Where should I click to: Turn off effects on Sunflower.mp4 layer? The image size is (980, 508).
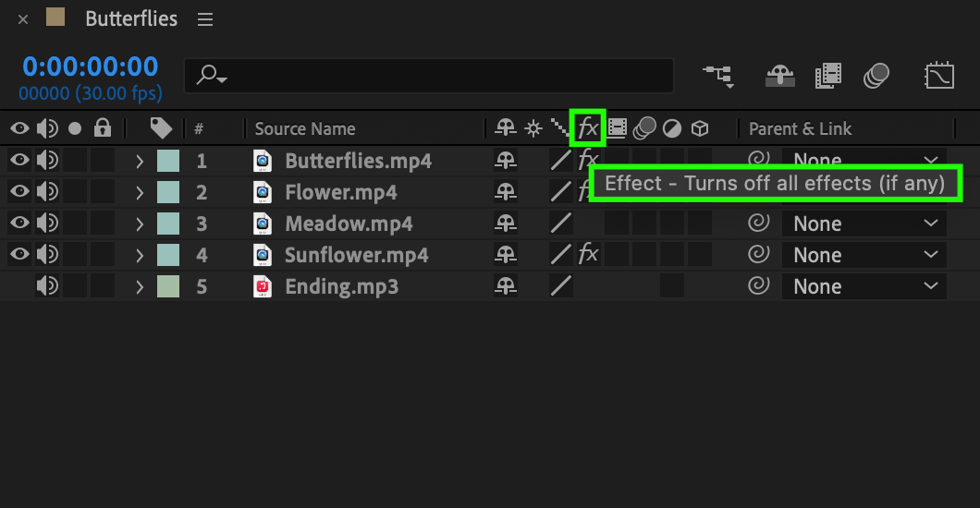click(588, 254)
